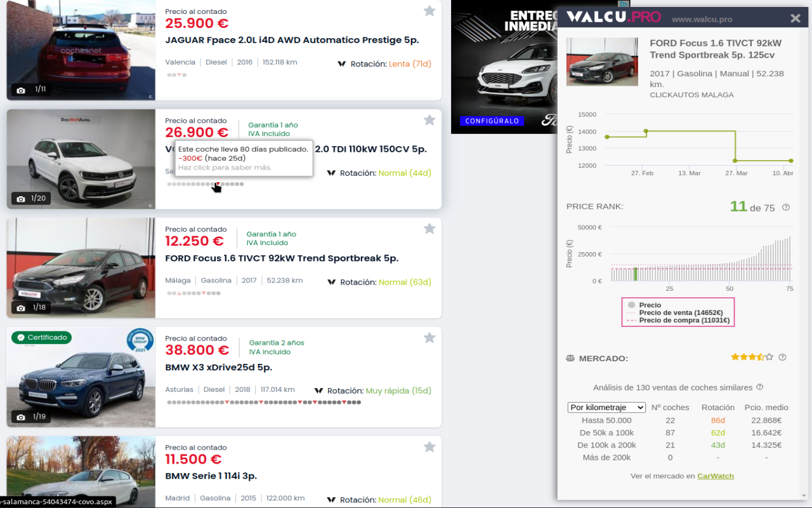Click the 'Más de 200k' row label
Screen dimensions: 812x508
606,457
